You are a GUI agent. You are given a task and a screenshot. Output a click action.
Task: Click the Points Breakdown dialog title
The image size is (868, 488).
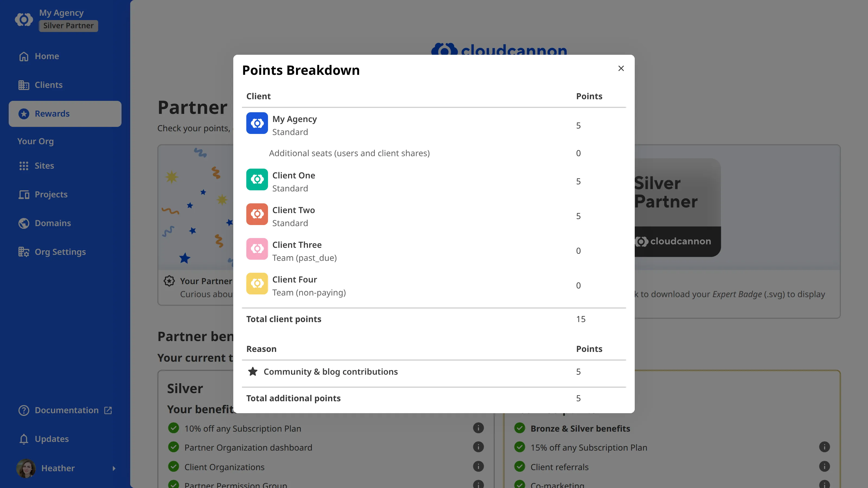pos(301,70)
